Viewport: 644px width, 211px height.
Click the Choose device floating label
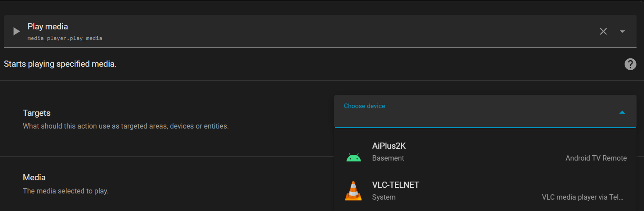(364, 106)
